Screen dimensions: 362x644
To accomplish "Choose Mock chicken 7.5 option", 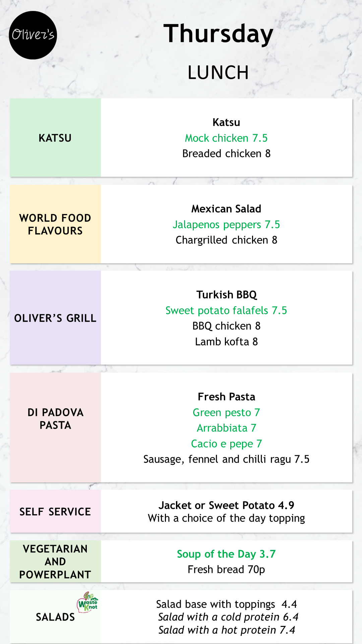I will point(226,138).
